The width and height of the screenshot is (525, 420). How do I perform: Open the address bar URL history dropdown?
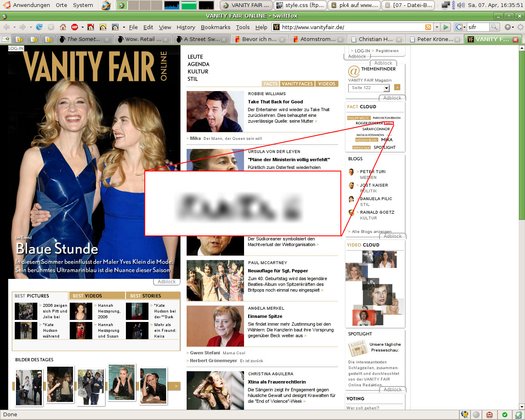click(x=437, y=27)
